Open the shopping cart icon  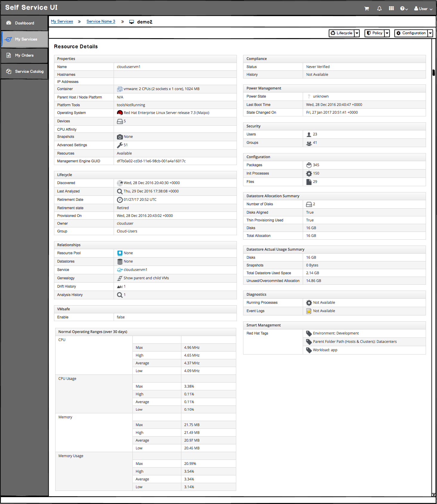tap(367, 9)
